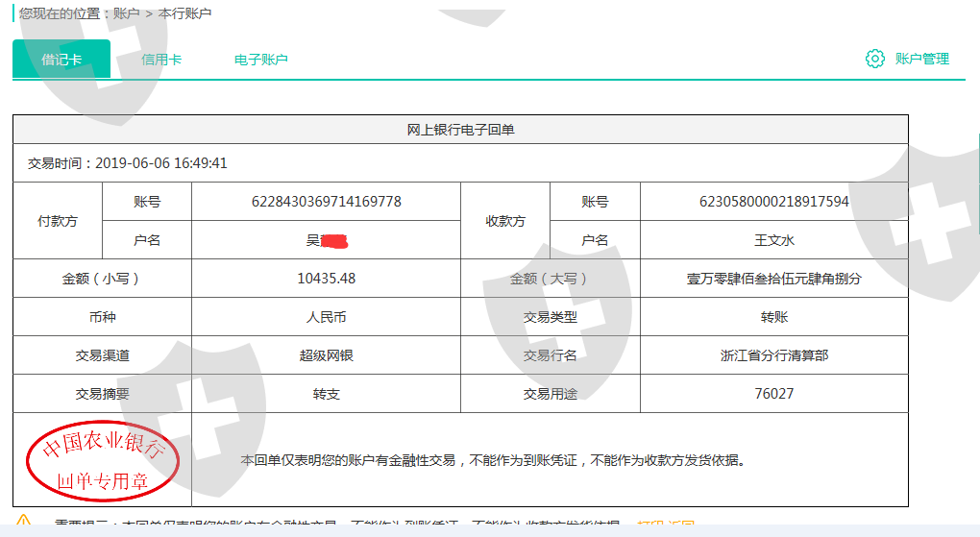Click the payee's 户名 label

click(x=595, y=240)
